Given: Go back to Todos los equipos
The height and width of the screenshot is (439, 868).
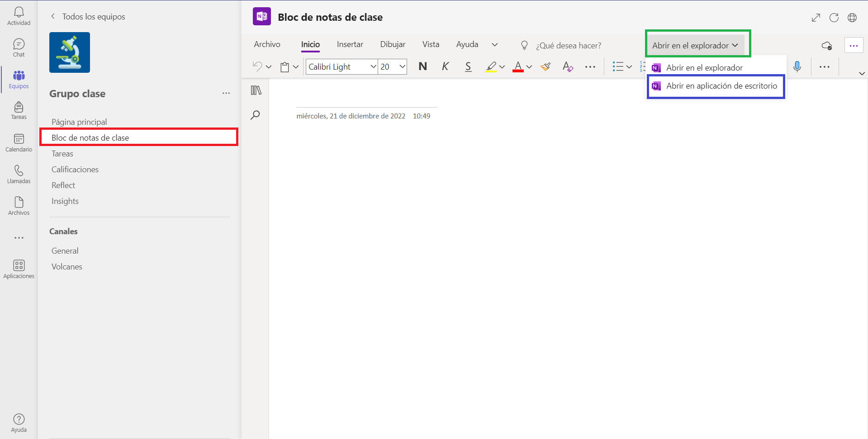Looking at the screenshot, I should [x=88, y=17].
